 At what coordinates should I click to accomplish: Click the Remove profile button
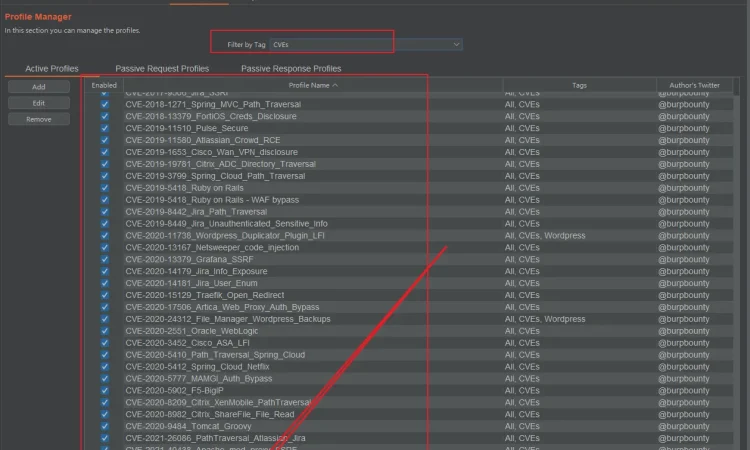[x=39, y=119]
